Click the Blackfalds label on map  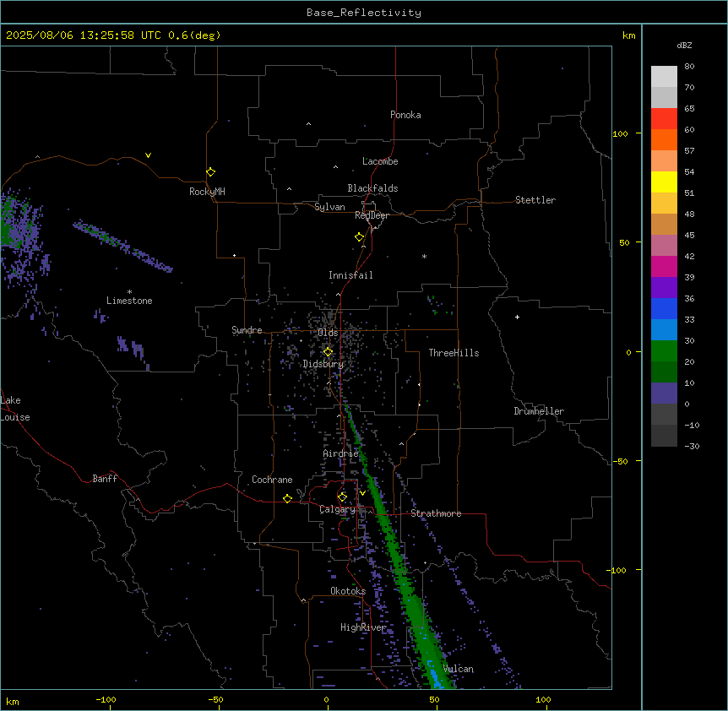[x=372, y=188]
